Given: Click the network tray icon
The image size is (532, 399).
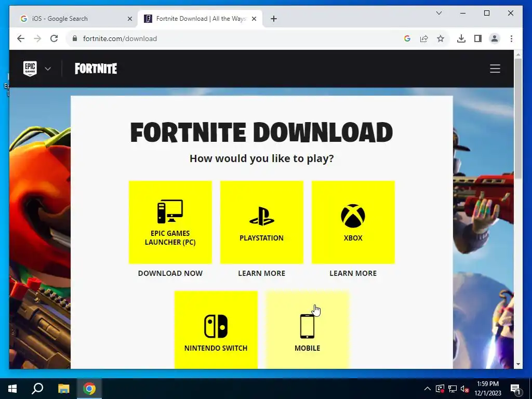Looking at the screenshot, I should click(x=453, y=389).
